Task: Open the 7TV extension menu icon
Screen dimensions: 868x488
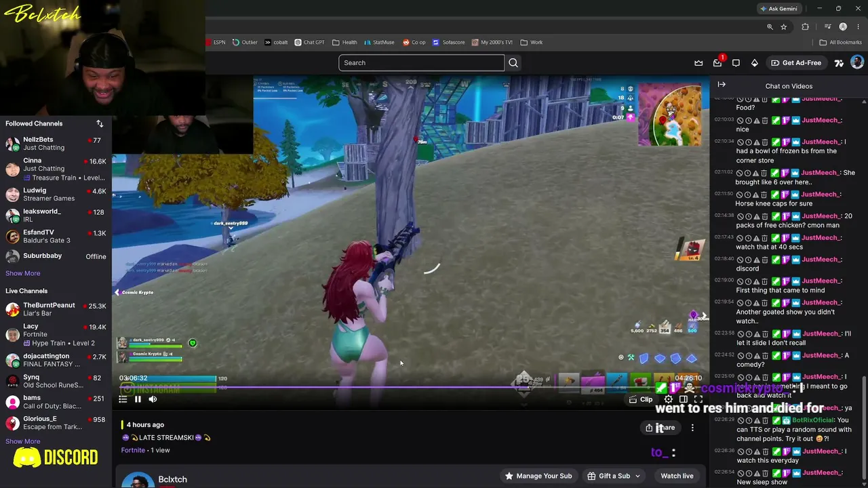Action: click(839, 63)
